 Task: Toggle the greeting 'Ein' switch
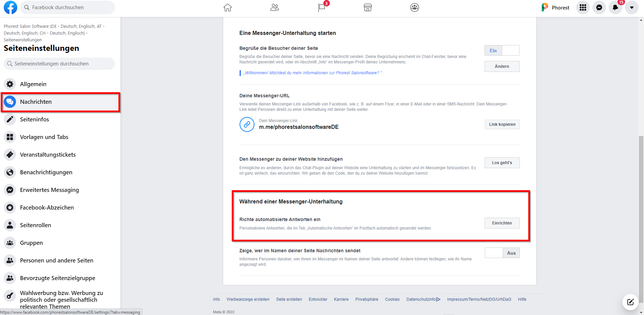click(502, 51)
